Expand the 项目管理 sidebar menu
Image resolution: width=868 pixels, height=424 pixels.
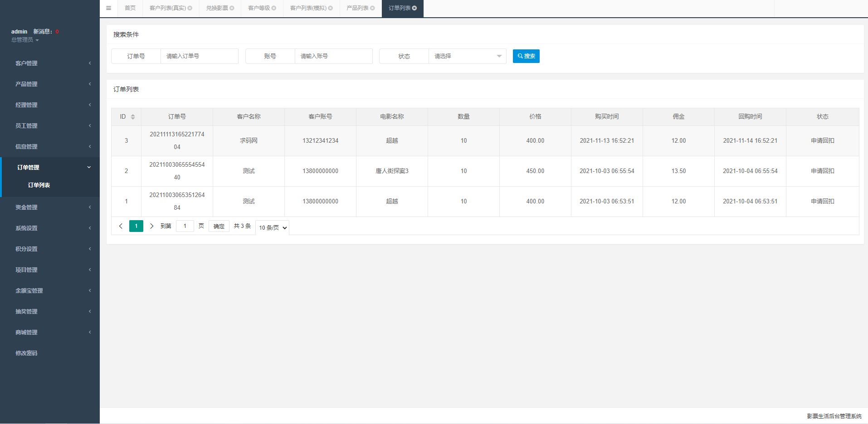pos(50,270)
